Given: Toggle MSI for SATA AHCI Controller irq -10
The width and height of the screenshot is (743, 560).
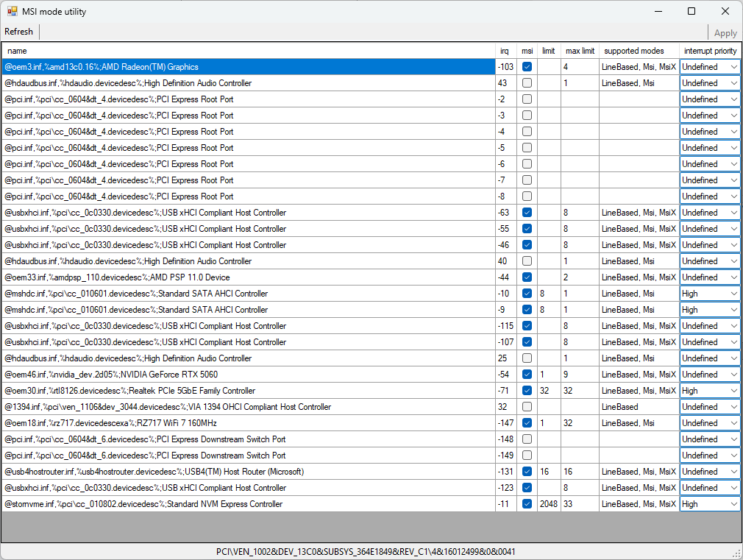Looking at the screenshot, I should [x=527, y=294].
